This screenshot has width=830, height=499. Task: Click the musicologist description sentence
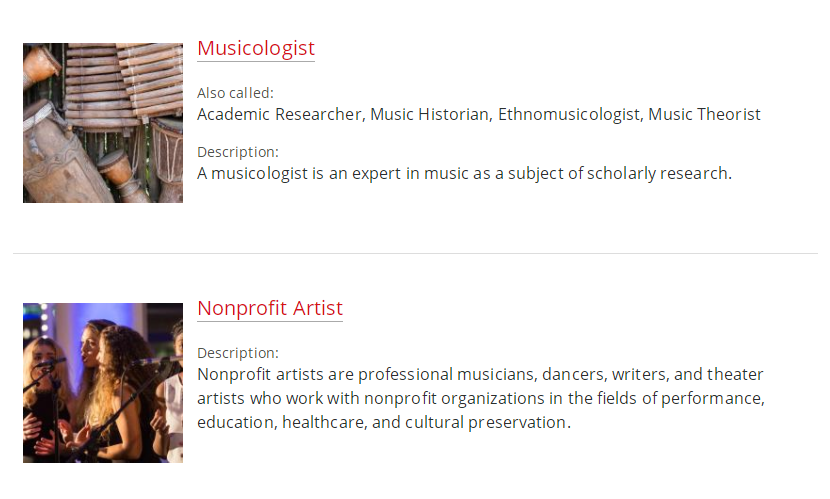(x=464, y=174)
